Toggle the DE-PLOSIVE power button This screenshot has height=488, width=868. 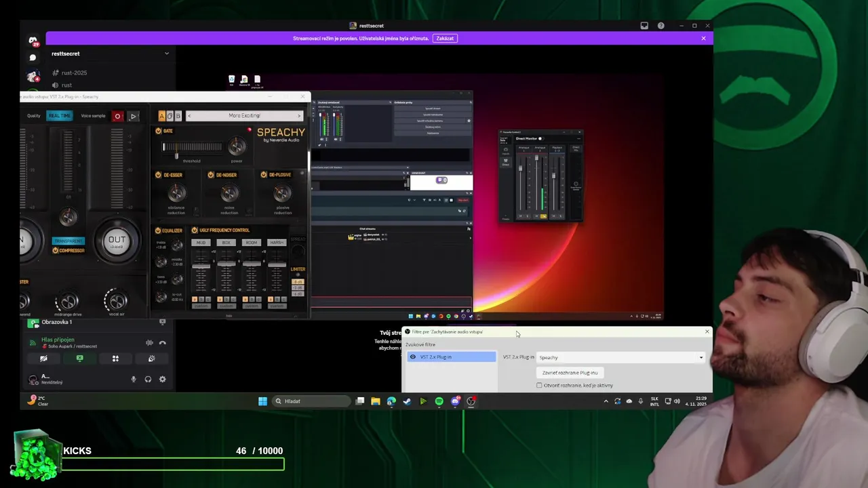[x=265, y=175]
